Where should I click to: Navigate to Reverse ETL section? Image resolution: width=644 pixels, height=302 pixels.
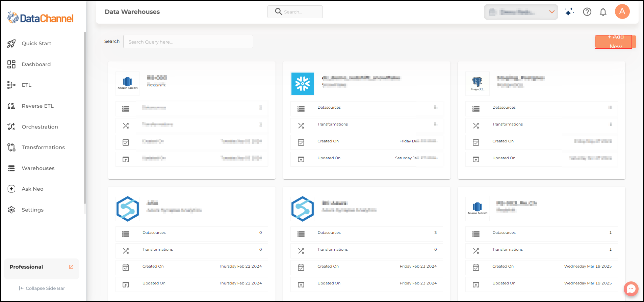[x=37, y=106]
